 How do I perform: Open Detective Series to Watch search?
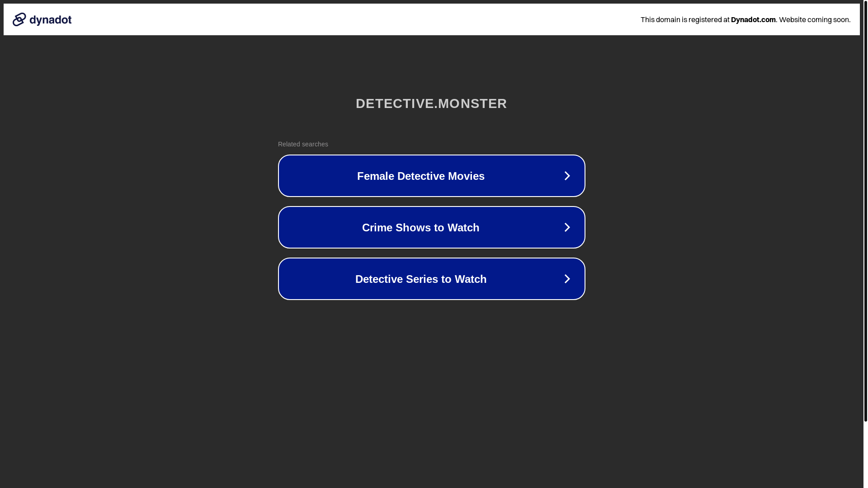[x=431, y=279]
